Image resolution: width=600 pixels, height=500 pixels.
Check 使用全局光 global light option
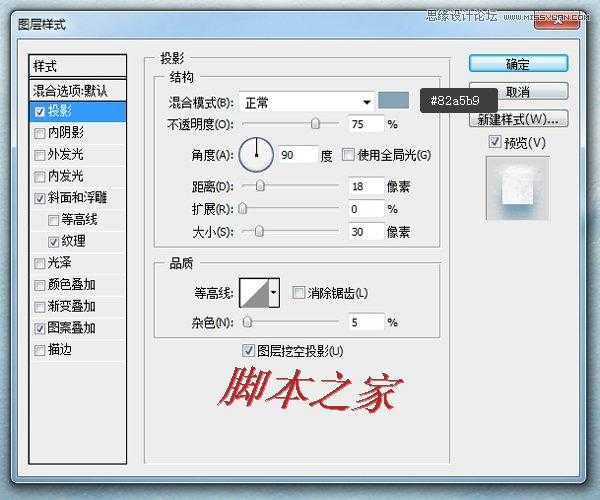(348, 155)
